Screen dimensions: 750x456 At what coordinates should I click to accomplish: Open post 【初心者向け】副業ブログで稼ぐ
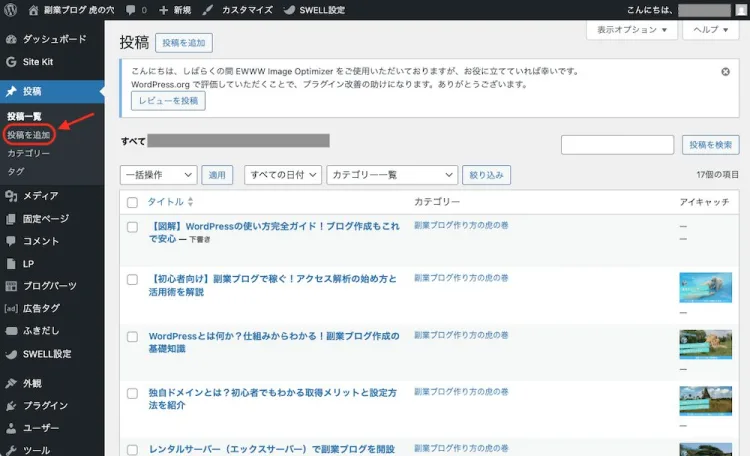(273, 286)
